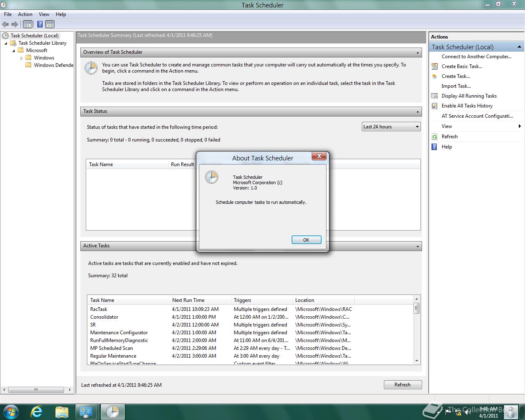
Task: Select the Task Scheduler (Local) tree root
Action: (x=34, y=36)
